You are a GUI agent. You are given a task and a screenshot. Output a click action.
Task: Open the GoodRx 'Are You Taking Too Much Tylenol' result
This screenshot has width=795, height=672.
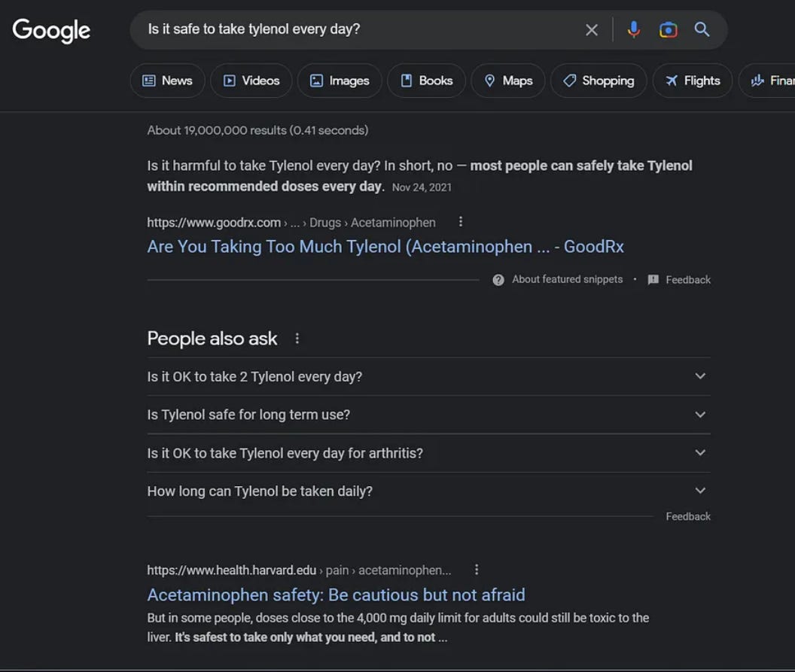[385, 247]
